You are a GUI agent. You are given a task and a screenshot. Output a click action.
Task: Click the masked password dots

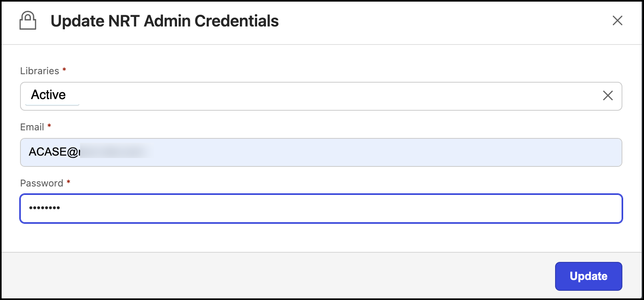pyautogui.click(x=44, y=208)
